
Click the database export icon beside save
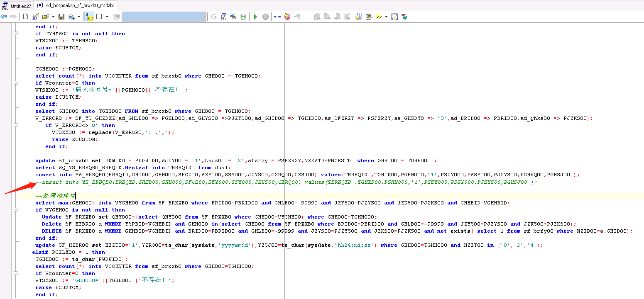(71, 17)
